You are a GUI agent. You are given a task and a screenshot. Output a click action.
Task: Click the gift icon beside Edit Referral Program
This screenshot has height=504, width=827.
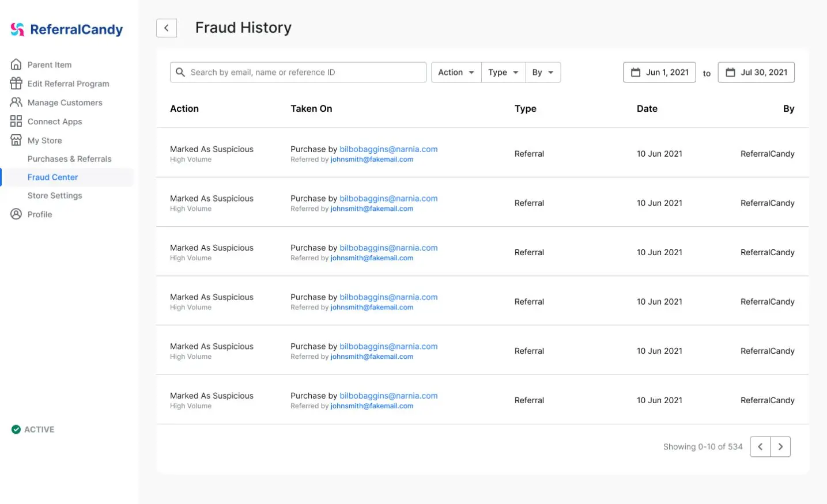[16, 84]
